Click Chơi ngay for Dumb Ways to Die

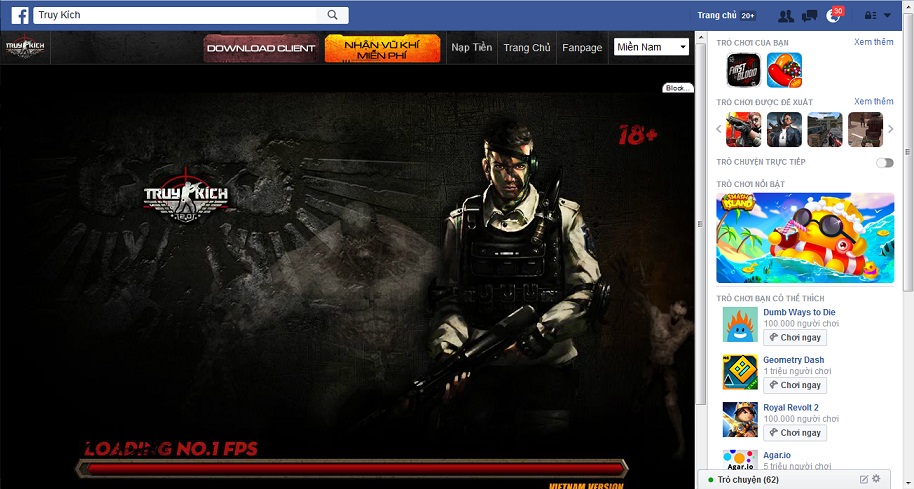(x=795, y=337)
